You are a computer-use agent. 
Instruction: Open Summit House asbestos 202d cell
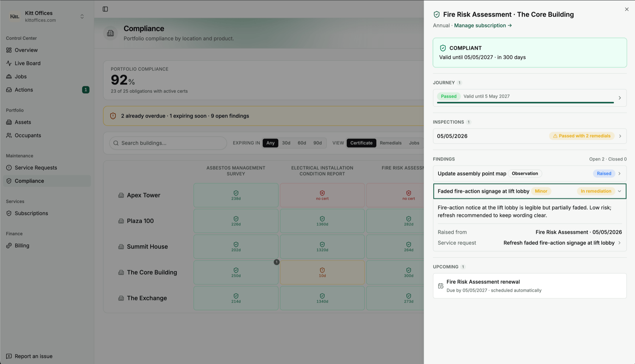click(x=236, y=247)
